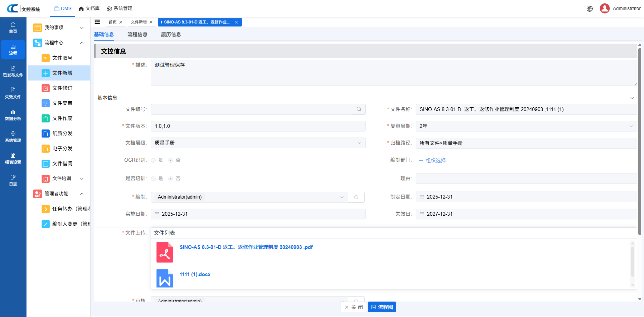Select 是 for OCR识别
The image size is (644, 317).
(x=154, y=160)
